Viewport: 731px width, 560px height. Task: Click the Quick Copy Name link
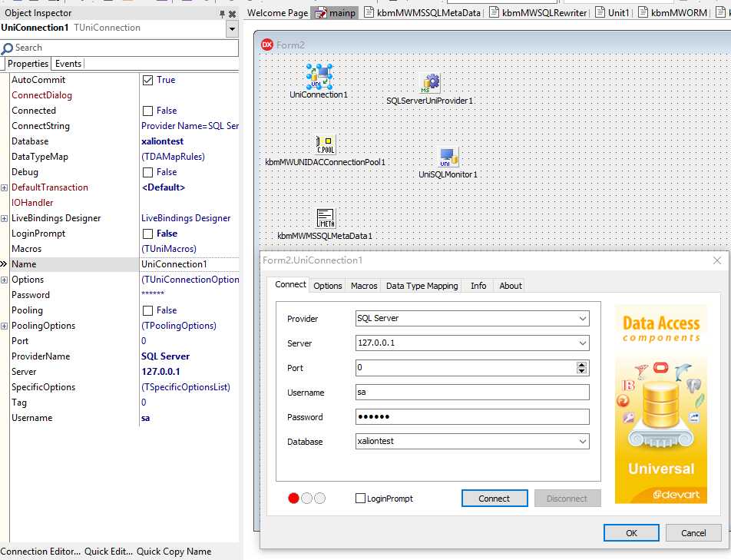[174, 552]
